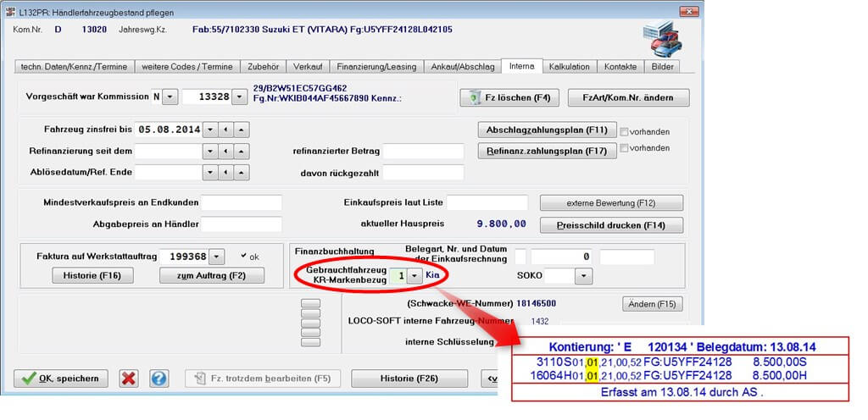Step Fahrzeug zinsfrei date forward with up arrow

(x=241, y=130)
